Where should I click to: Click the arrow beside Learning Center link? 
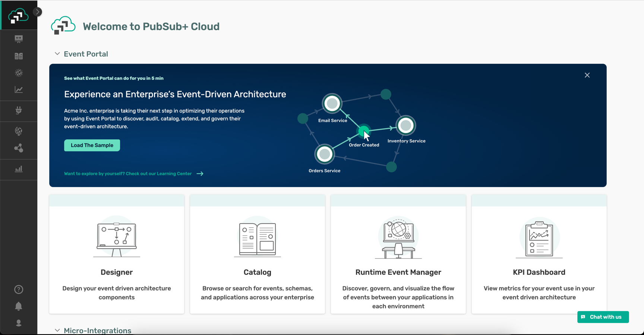coord(200,174)
